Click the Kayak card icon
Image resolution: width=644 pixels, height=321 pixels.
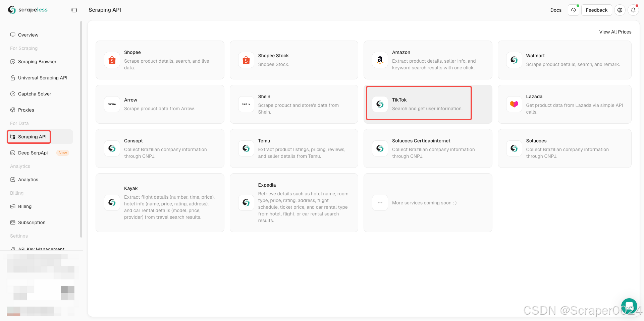pyautogui.click(x=112, y=203)
